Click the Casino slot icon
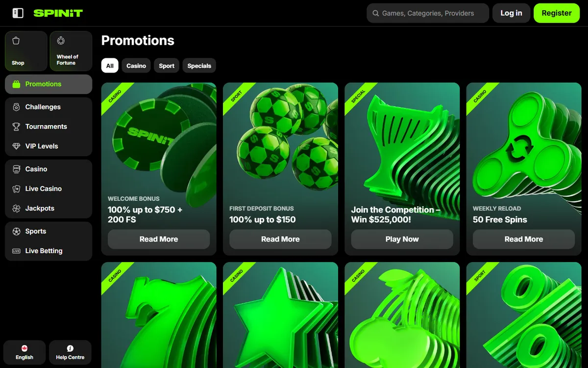This screenshot has height=368, width=588. (16, 169)
